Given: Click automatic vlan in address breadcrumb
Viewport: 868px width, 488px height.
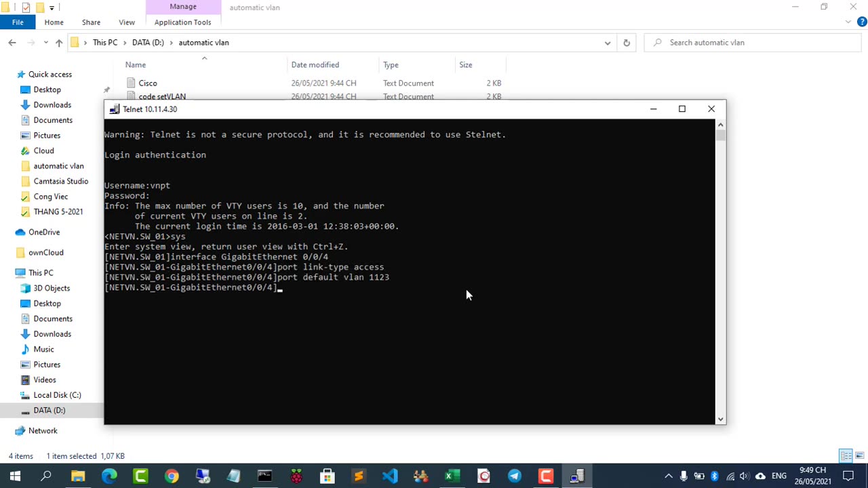Looking at the screenshot, I should tap(203, 43).
